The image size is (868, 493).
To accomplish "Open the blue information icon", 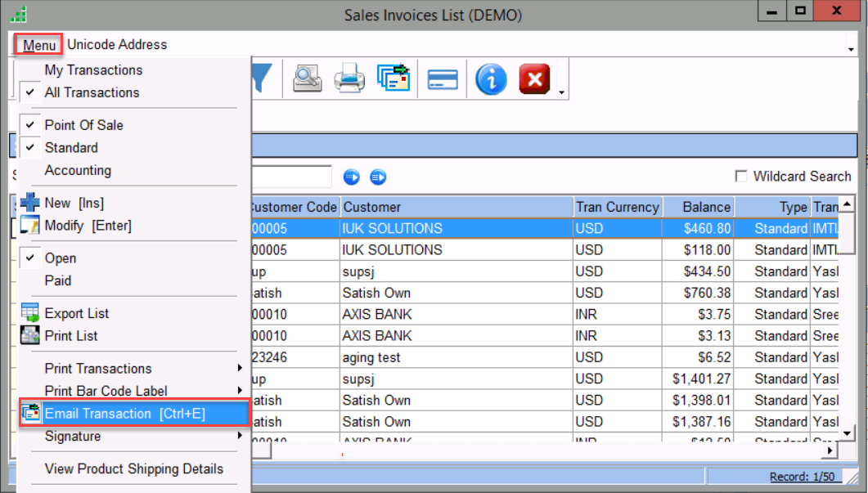I will pos(491,80).
